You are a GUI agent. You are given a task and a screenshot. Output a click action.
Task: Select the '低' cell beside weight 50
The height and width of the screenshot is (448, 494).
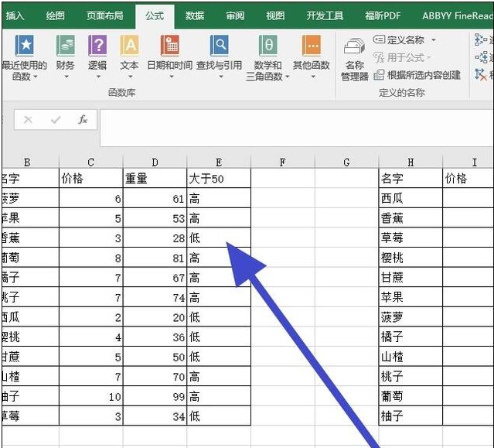219,357
